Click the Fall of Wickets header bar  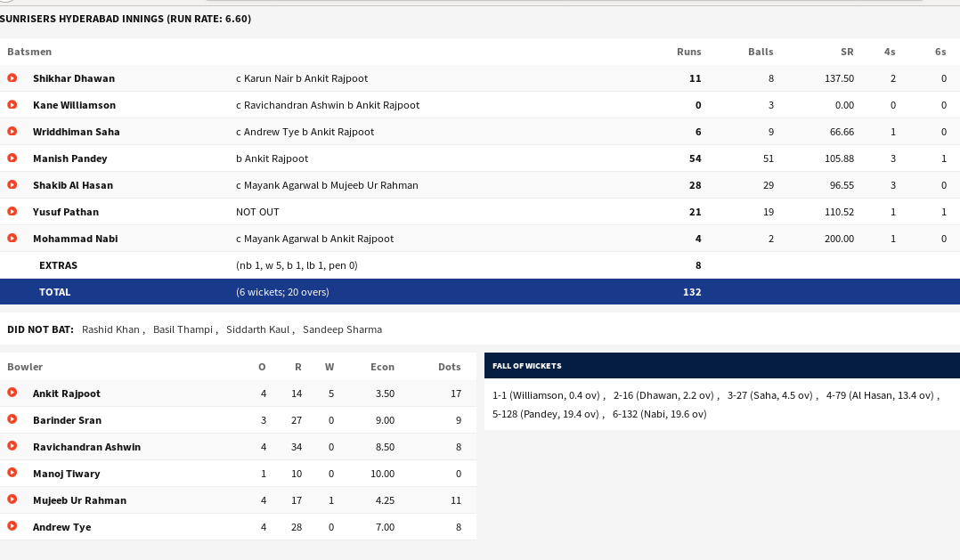[x=722, y=365]
